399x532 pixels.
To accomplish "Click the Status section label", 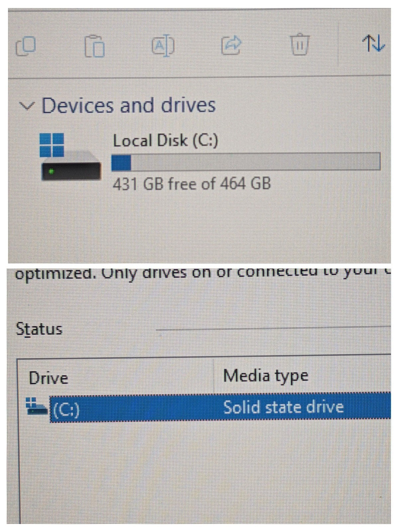I will (40, 329).
